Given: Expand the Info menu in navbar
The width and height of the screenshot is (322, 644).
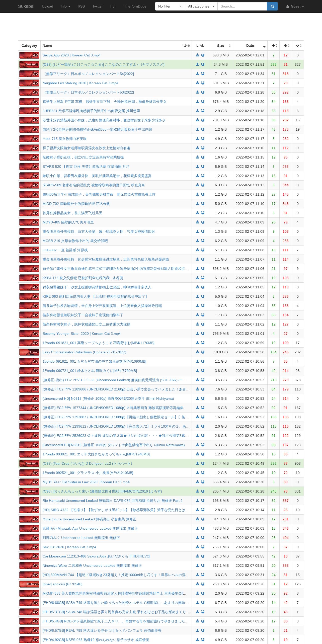Looking at the screenshot, I should tap(65, 6).
